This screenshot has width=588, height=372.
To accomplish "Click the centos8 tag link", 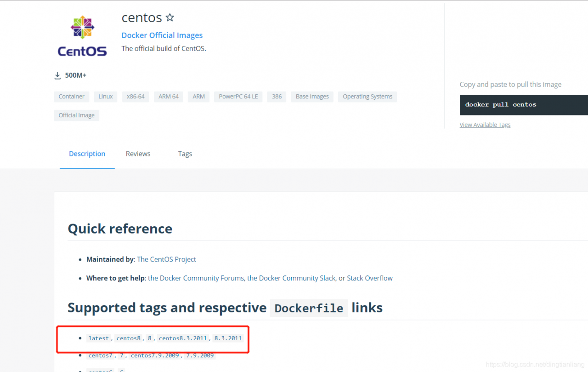I will point(128,338).
